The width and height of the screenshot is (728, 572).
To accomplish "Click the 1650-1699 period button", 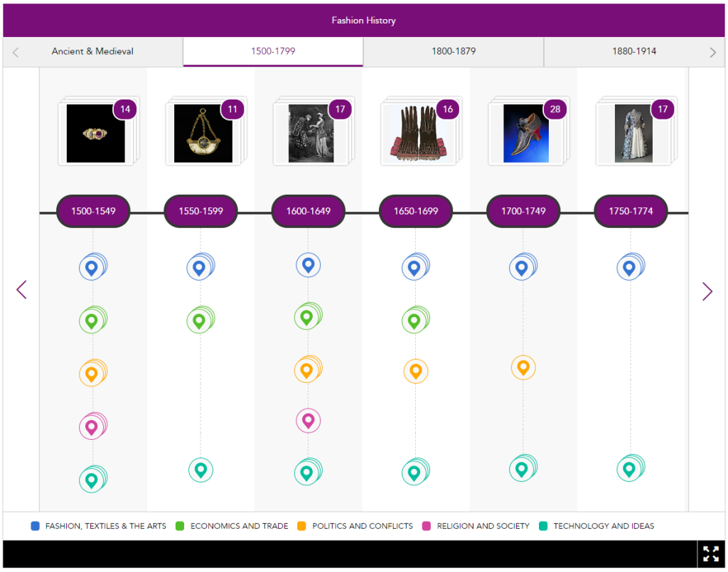I will [416, 211].
